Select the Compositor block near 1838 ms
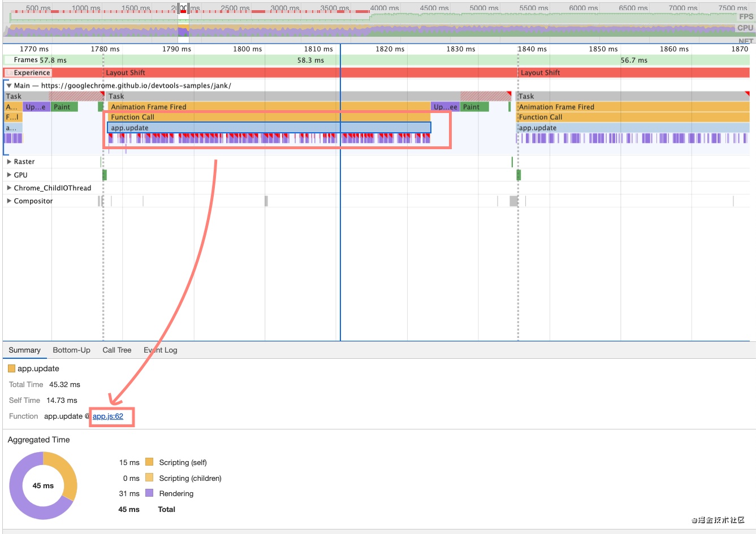This screenshot has width=756, height=534. (x=513, y=201)
